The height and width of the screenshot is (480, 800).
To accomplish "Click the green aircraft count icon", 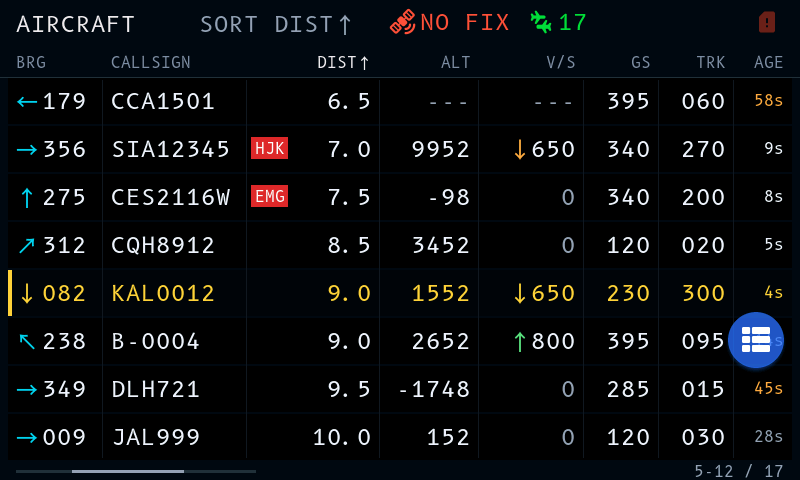I will click(541, 22).
